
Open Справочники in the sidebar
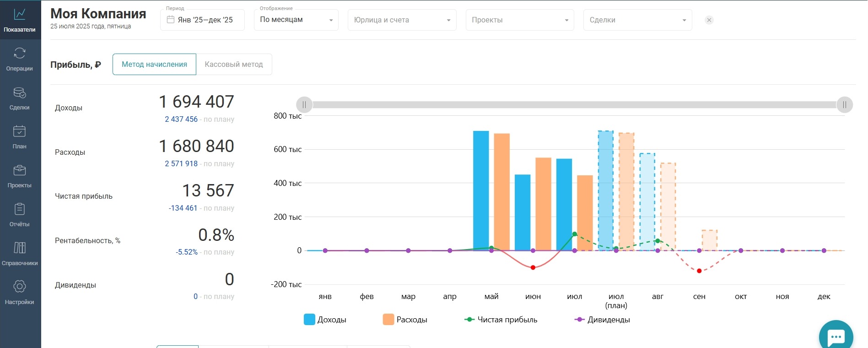tap(20, 249)
